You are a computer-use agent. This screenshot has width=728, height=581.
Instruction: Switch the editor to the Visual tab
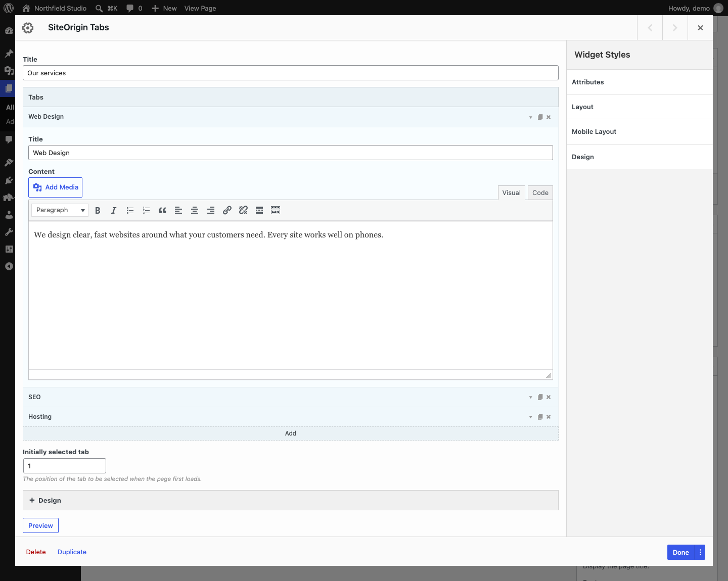511,192
